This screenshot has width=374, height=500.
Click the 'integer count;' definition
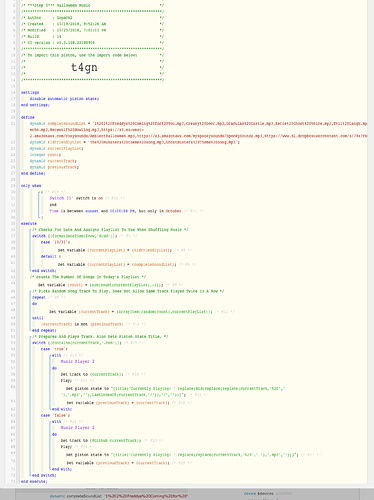click(45, 155)
